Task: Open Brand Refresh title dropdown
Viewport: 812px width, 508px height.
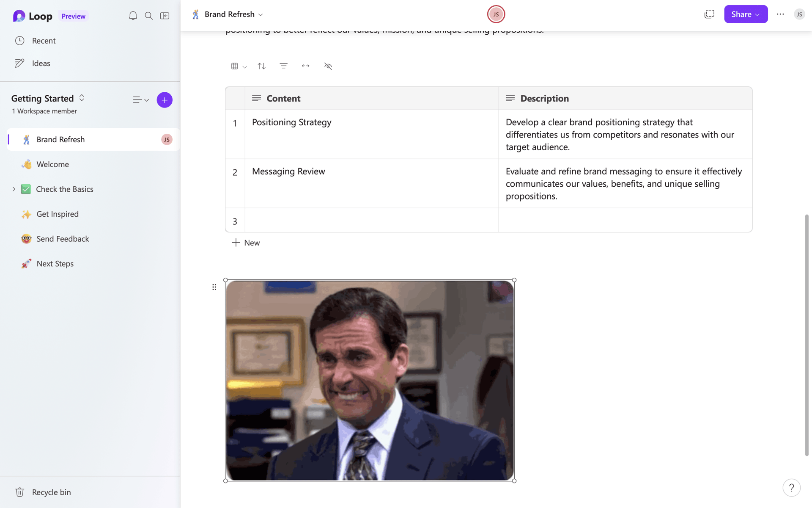Action: click(x=261, y=15)
